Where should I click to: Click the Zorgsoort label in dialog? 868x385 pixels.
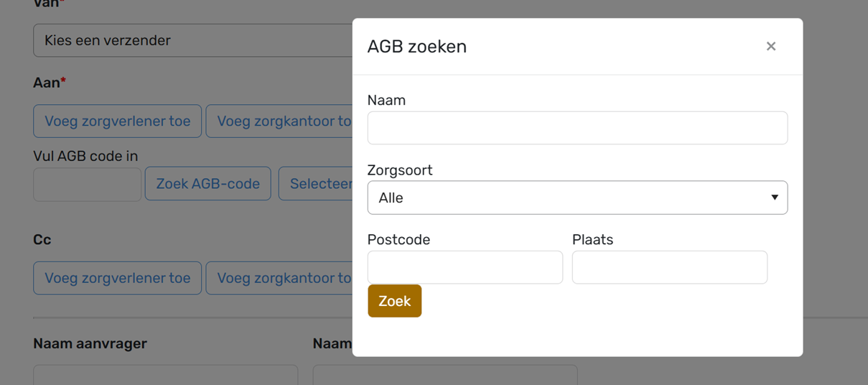coord(400,170)
